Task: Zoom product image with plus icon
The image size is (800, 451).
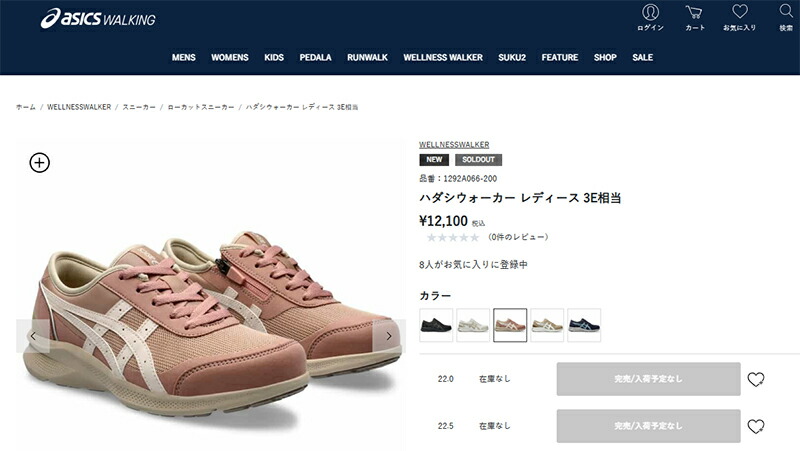Action: point(40,163)
